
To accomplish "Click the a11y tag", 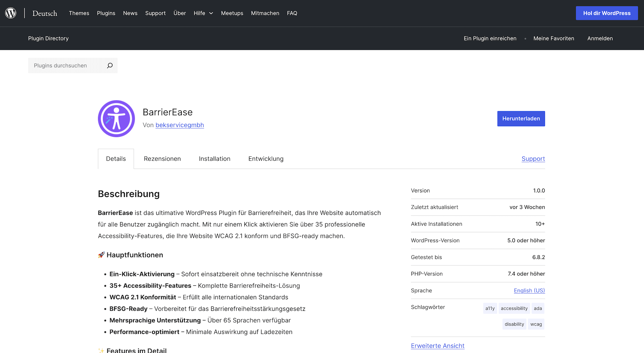I will pyautogui.click(x=490, y=308).
